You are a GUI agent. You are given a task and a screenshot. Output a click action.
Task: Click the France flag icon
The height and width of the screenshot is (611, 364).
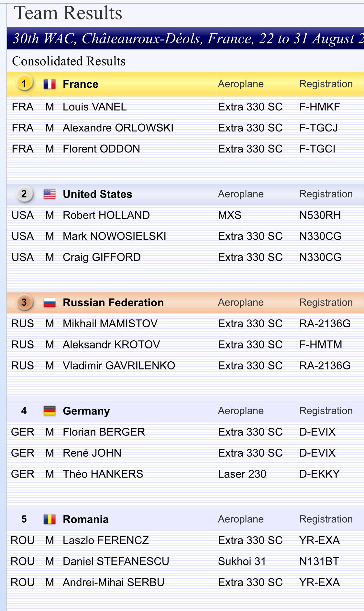click(x=50, y=84)
